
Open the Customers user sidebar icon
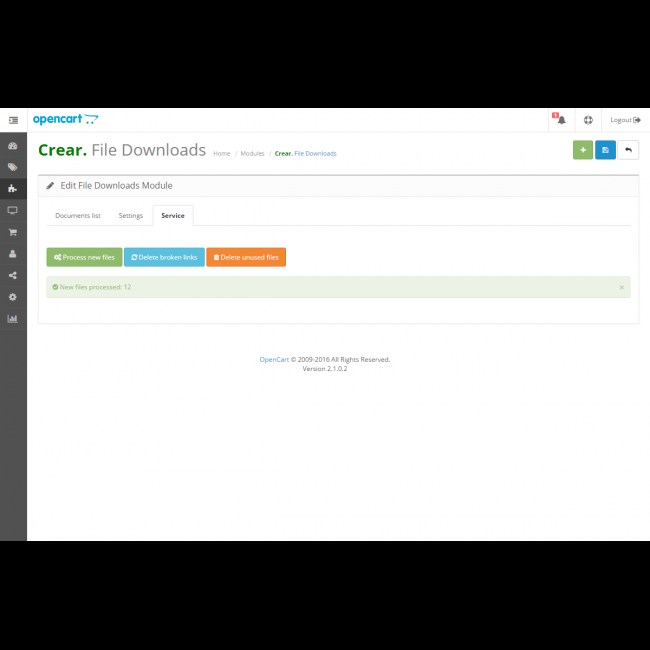[x=13, y=254]
